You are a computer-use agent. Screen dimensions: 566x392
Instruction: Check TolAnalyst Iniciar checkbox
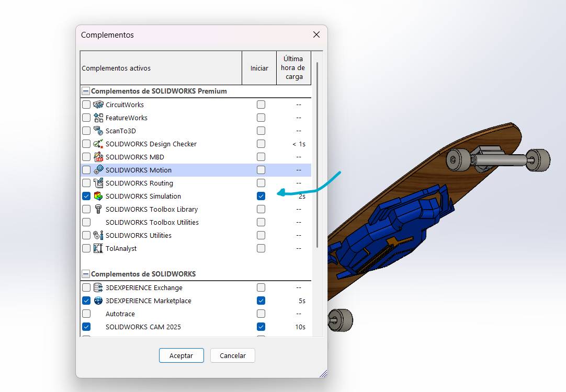tap(261, 248)
